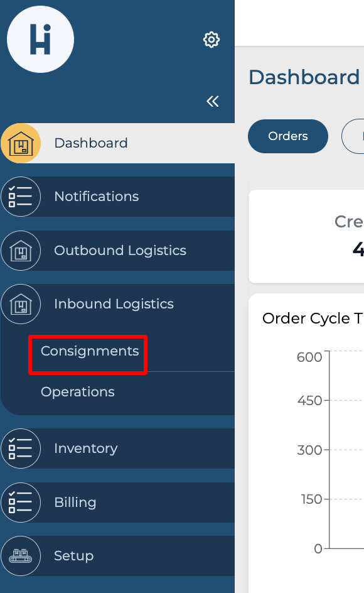364x593 pixels.
Task: Open the Notifications menu item
Action: [117, 197]
